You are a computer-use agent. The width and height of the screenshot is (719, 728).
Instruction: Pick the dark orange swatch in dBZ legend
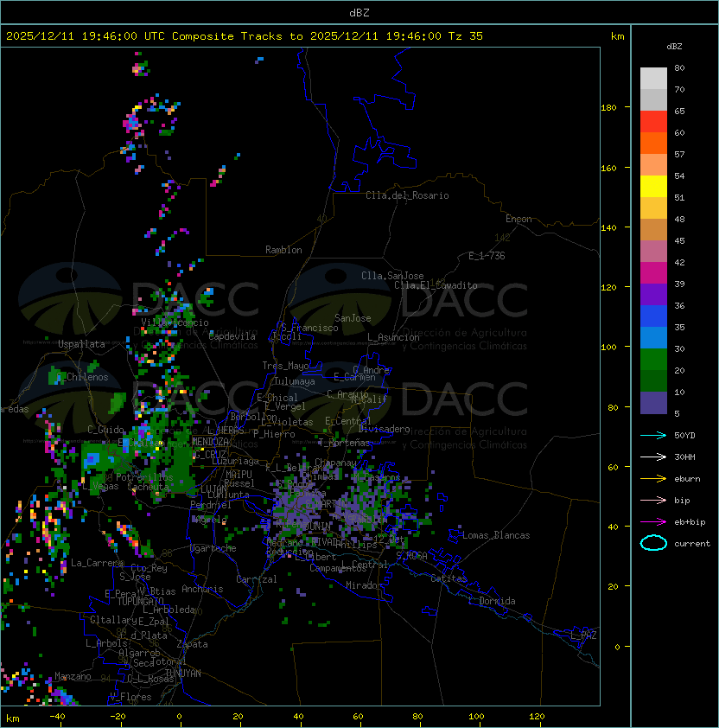[653, 143]
